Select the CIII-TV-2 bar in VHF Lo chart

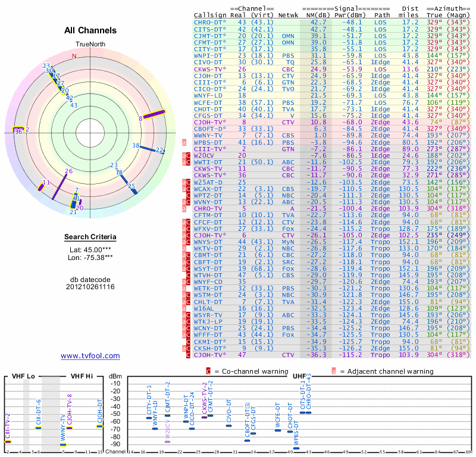click(x=8, y=442)
